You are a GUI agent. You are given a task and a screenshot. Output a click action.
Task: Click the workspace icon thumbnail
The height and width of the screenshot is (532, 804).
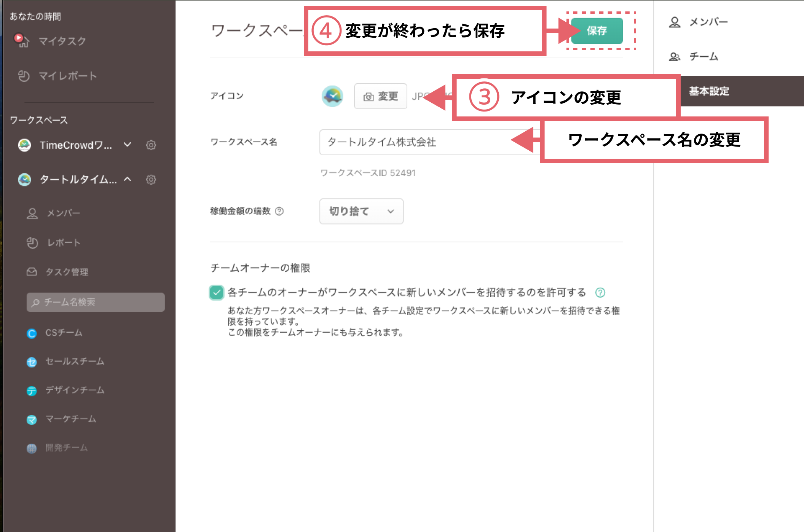[x=332, y=96]
